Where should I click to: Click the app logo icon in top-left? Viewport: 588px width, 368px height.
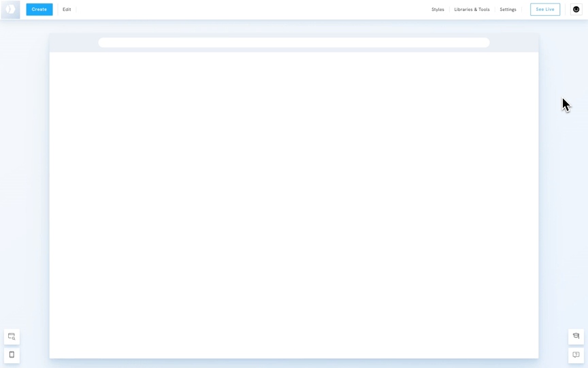tap(10, 10)
